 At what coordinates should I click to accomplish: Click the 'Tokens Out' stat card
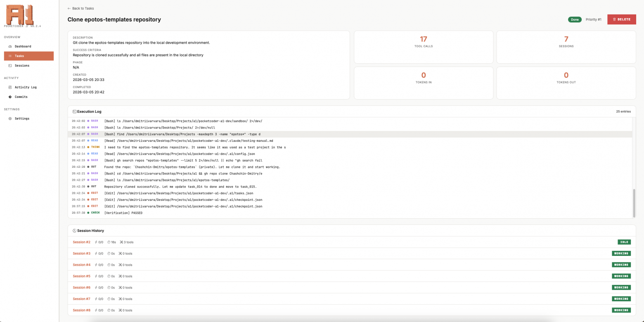point(566,83)
